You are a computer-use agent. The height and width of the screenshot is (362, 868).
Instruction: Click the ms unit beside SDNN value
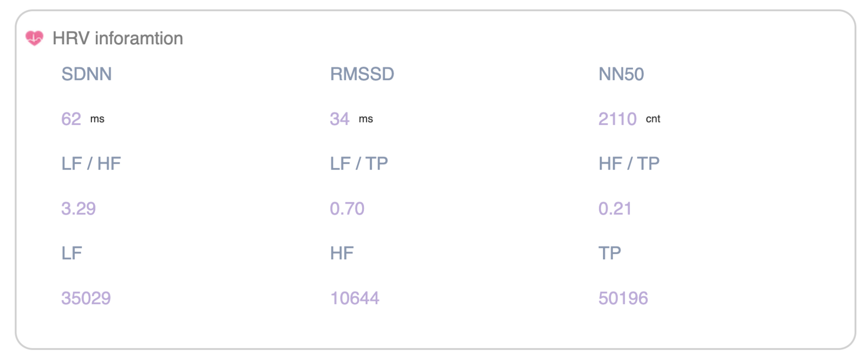(x=97, y=119)
